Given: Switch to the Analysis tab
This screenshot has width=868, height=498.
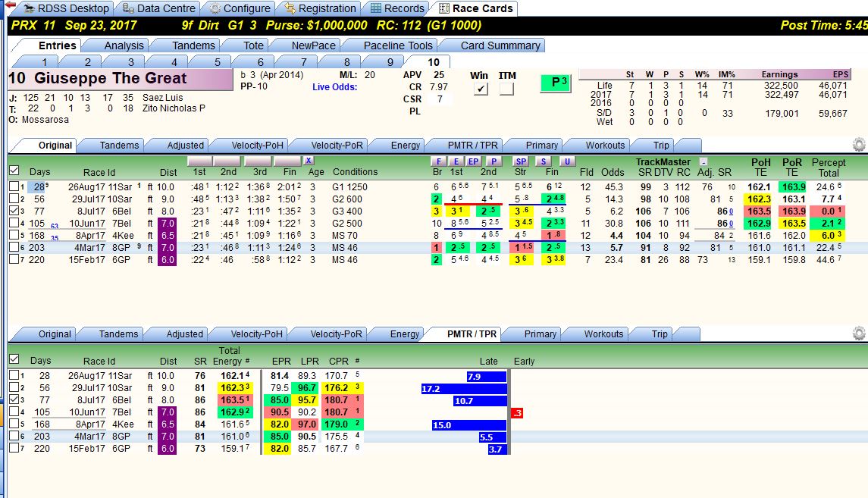Looking at the screenshot, I should 124,45.
